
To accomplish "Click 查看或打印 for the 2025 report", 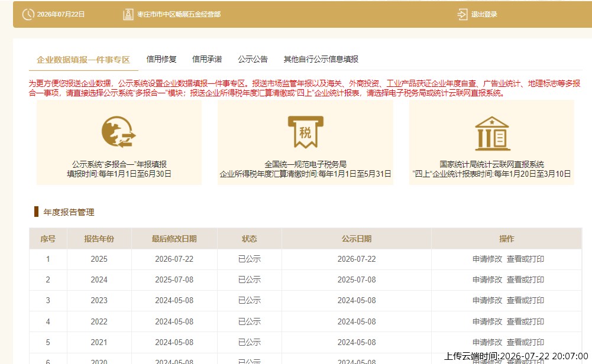I will click(525, 259).
